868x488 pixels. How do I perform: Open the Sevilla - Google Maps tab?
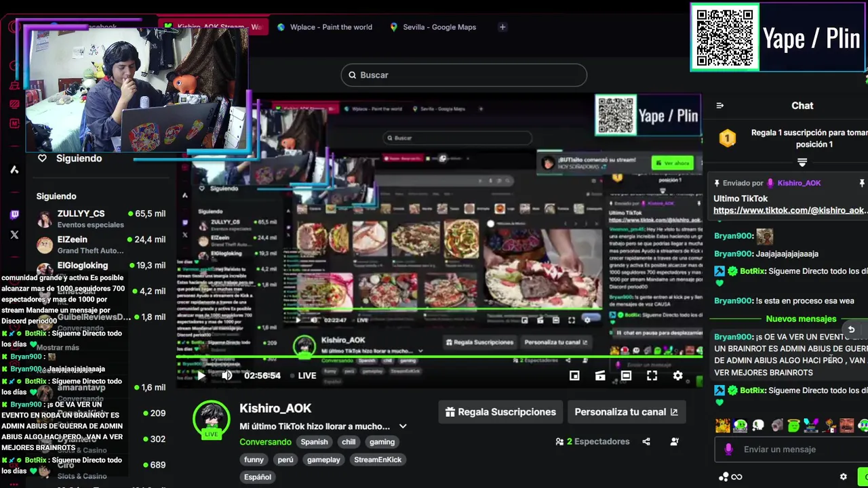pos(434,27)
